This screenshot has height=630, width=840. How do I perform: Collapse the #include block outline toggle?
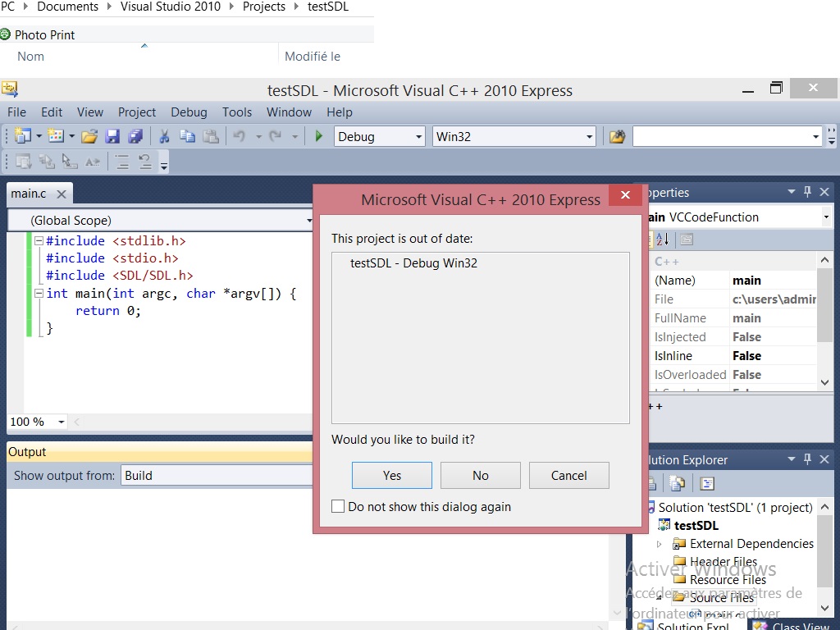click(39, 241)
